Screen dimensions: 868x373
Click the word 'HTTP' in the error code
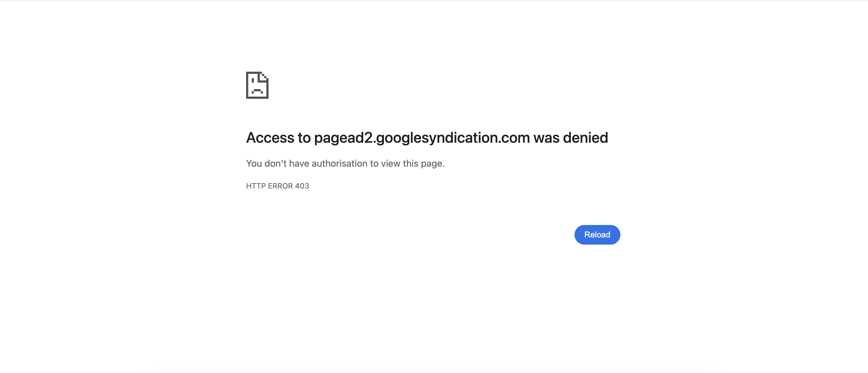(256, 186)
